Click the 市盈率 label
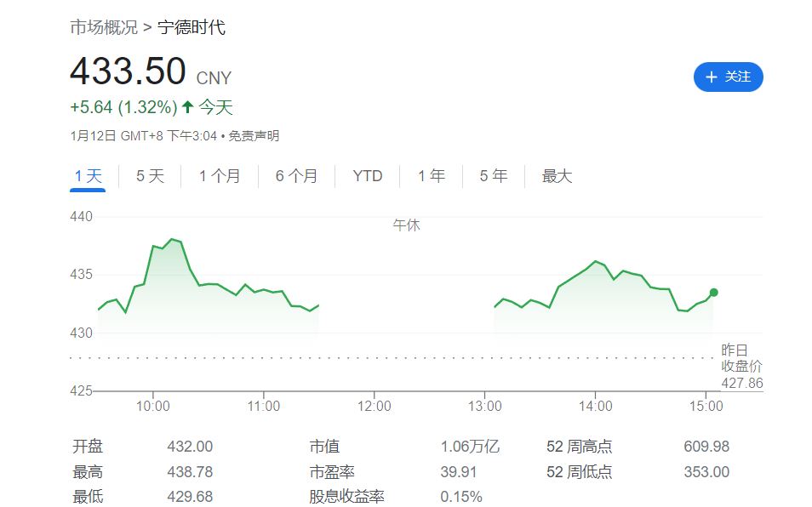 [332, 472]
